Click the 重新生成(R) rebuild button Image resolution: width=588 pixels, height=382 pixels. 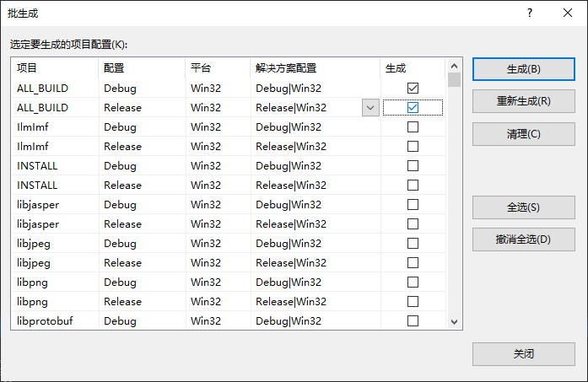tap(523, 101)
